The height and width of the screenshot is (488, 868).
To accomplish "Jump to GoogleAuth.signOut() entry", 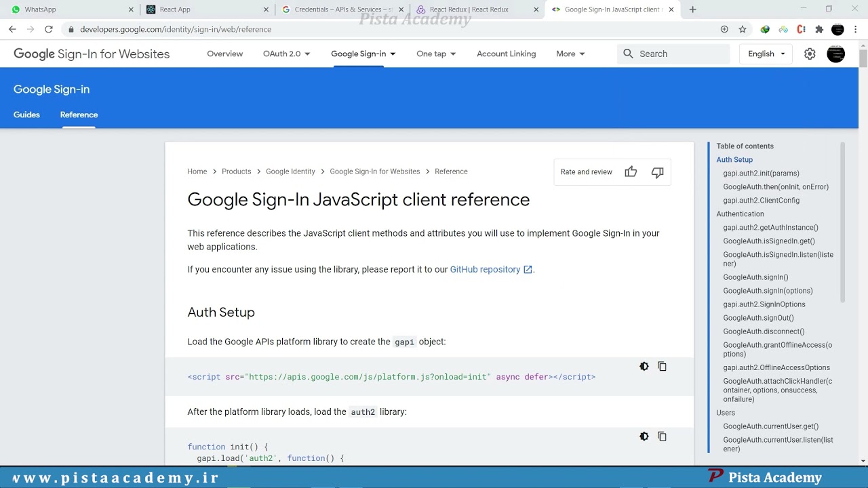I will (x=758, y=318).
